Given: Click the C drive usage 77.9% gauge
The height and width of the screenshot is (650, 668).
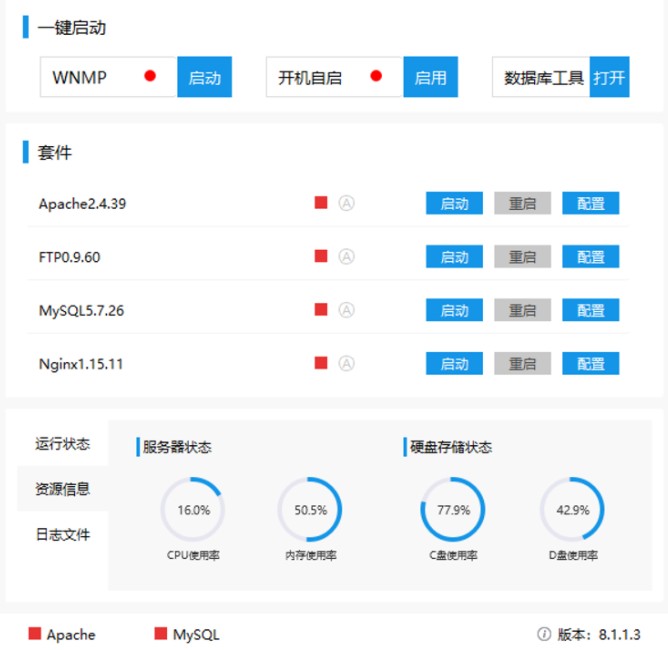Looking at the screenshot, I should [x=453, y=509].
